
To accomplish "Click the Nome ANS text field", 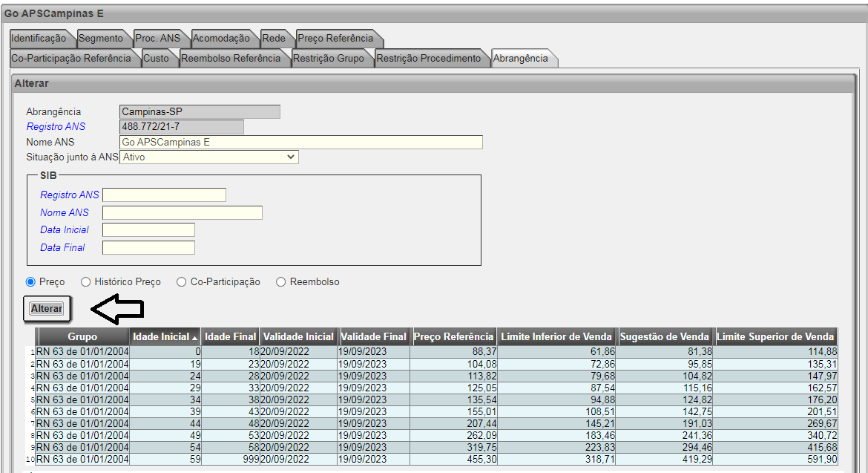I will (x=300, y=142).
